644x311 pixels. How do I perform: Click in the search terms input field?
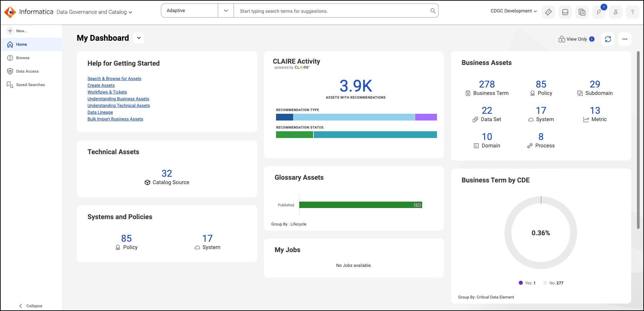click(x=332, y=11)
